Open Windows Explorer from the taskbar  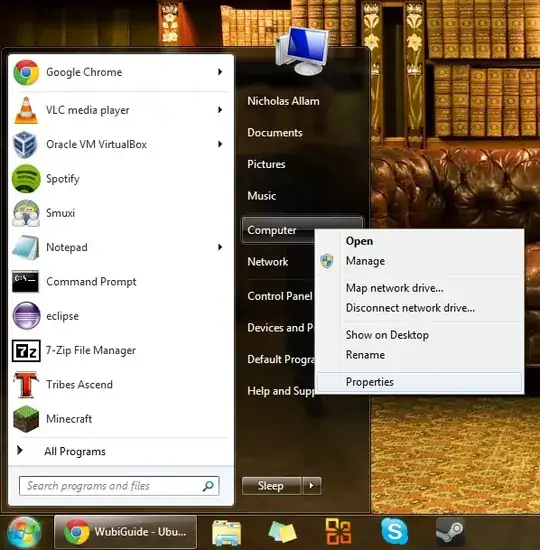pyautogui.click(x=226, y=532)
